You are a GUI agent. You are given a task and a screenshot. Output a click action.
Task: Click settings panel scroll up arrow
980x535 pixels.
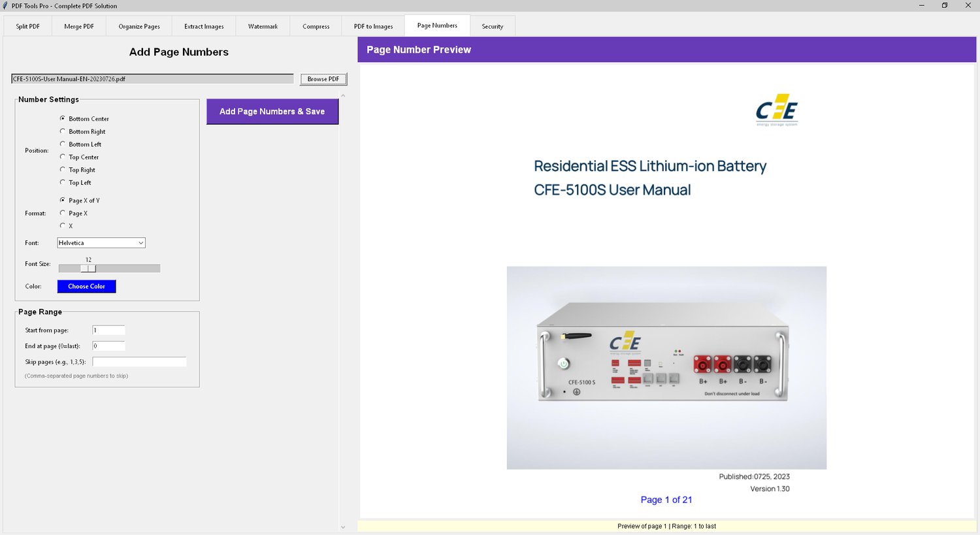(343, 96)
